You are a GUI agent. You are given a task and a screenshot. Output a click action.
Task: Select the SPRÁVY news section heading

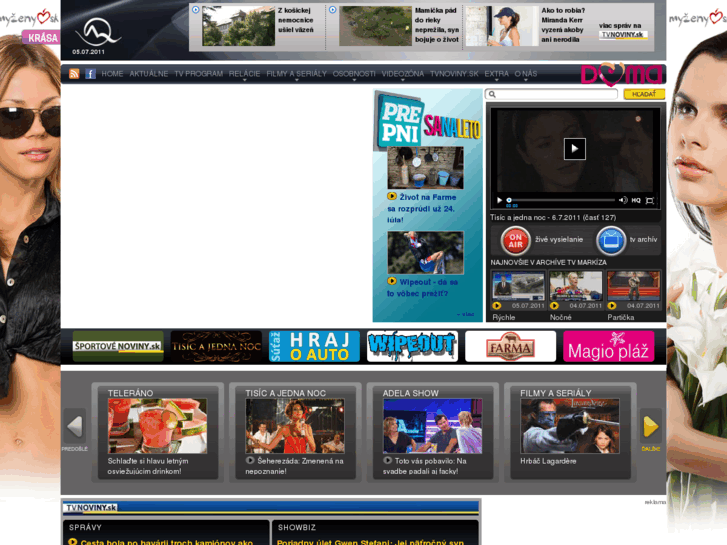(x=85, y=527)
